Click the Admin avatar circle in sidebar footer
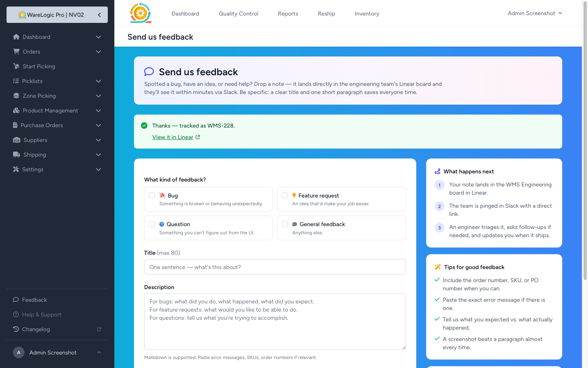Image resolution: width=588 pixels, height=368 pixels. (x=19, y=352)
